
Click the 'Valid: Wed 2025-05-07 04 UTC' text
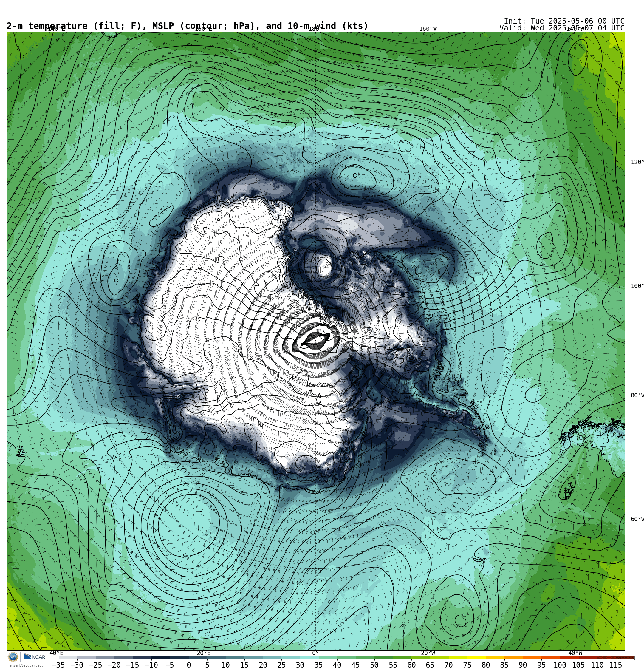pyautogui.click(x=562, y=28)
